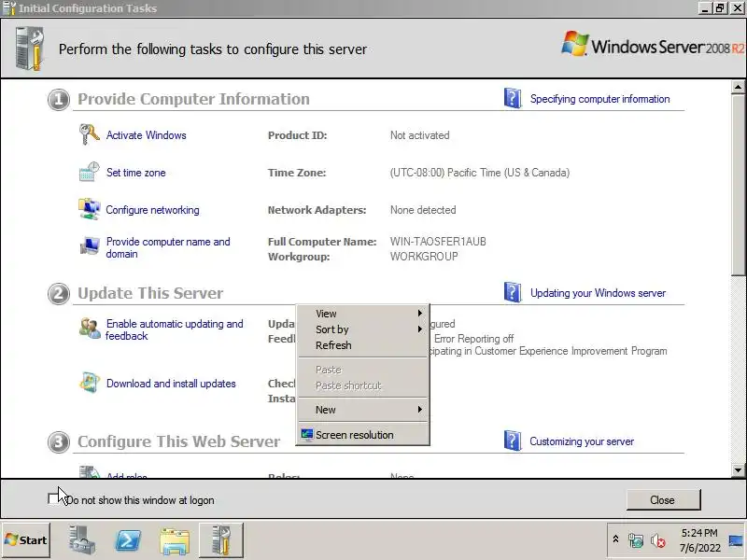Click the vertical scrollbar thumb
The height and width of the screenshot is (560, 747).
[x=738, y=184]
